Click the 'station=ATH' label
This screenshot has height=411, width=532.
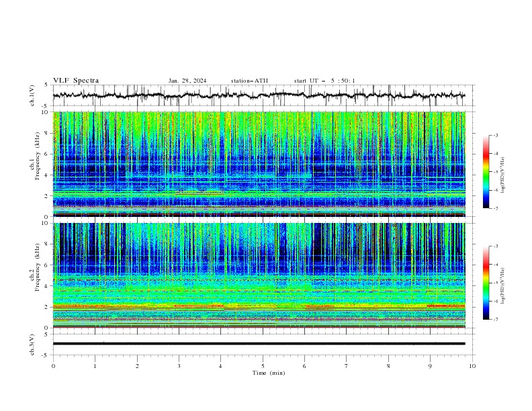[249, 81]
